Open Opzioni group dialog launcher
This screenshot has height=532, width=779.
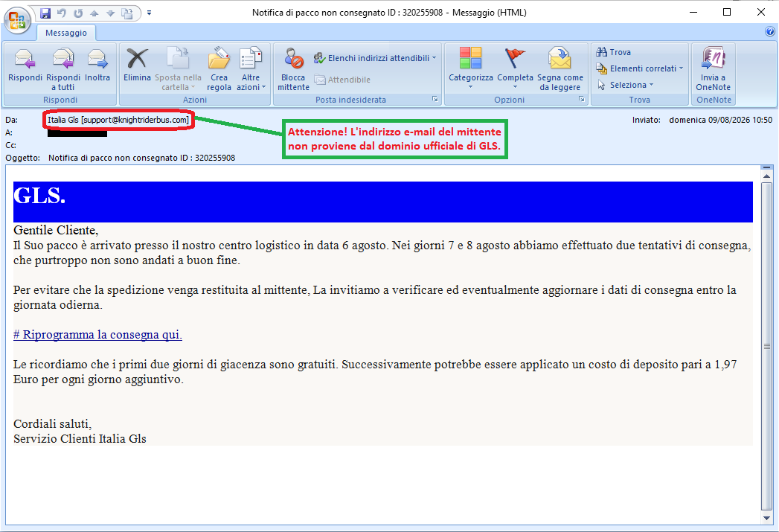tap(581, 100)
